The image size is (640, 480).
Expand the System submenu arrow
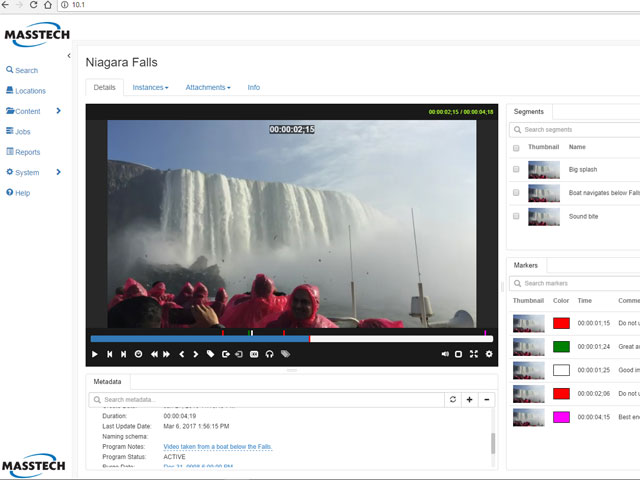[58, 172]
